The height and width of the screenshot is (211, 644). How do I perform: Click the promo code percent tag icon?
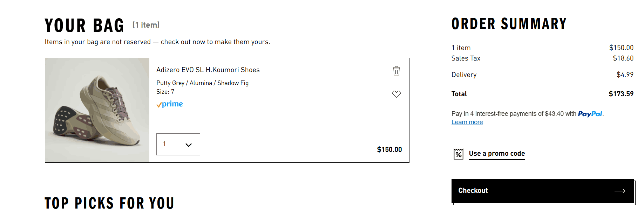pos(459,154)
